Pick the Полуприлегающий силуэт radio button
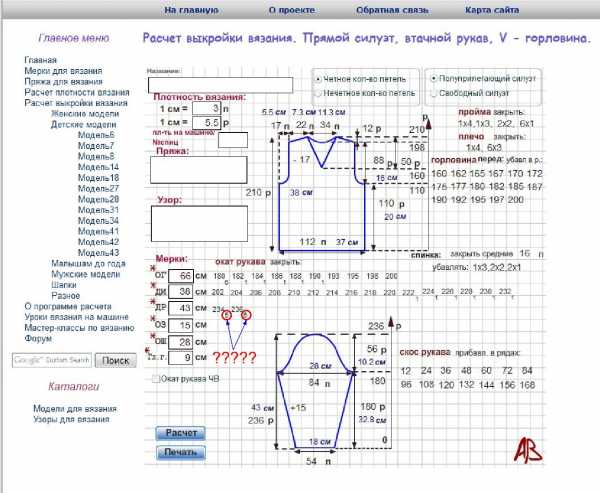Viewport: 600px width, 493px height. (433, 77)
